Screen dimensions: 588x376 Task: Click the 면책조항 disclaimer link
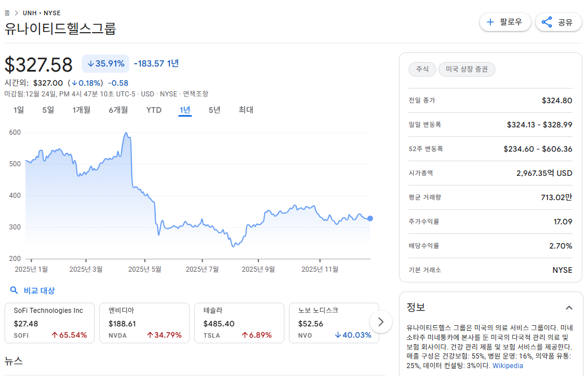click(195, 94)
